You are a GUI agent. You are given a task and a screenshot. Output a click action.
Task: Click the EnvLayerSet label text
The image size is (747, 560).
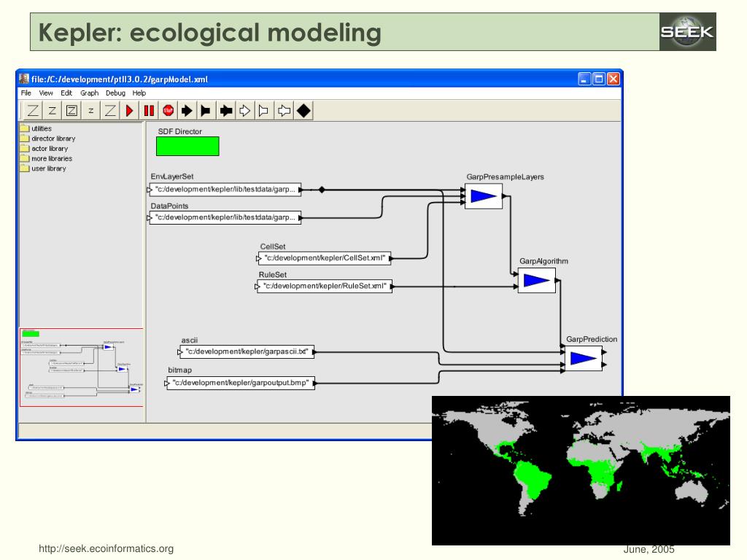coord(172,176)
